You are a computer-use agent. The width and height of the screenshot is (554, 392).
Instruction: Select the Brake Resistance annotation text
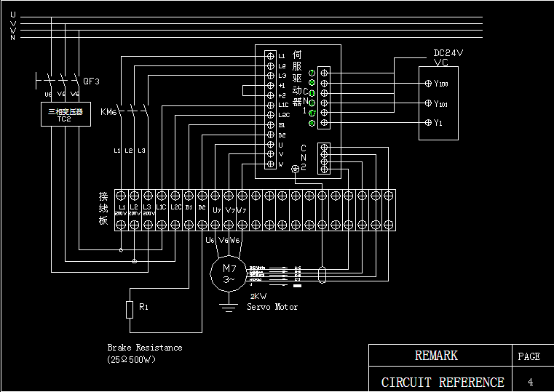tap(144, 348)
